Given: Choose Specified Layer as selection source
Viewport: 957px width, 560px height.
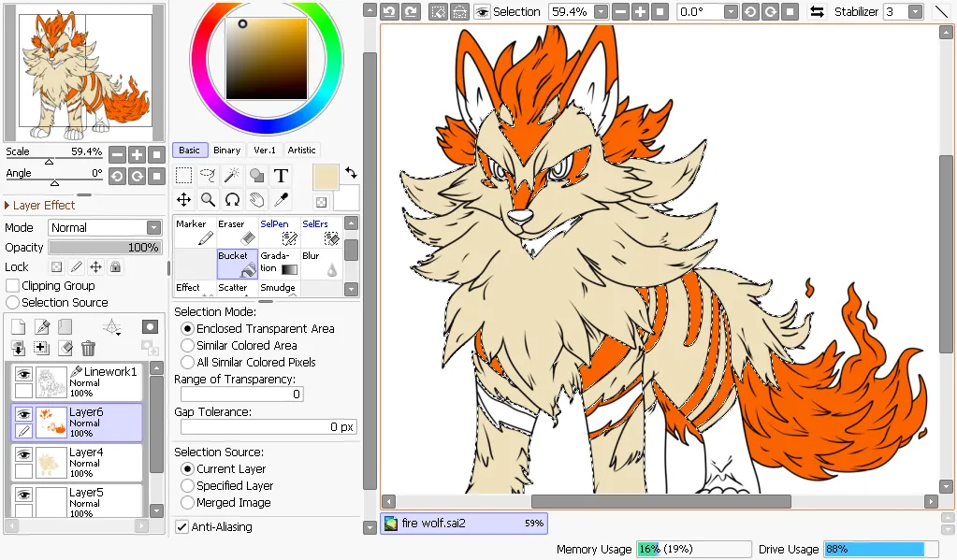Looking at the screenshot, I should [187, 485].
